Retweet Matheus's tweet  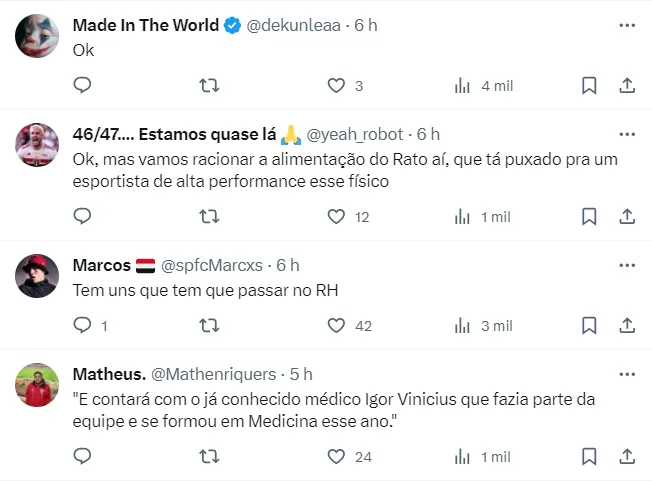tap(210, 457)
